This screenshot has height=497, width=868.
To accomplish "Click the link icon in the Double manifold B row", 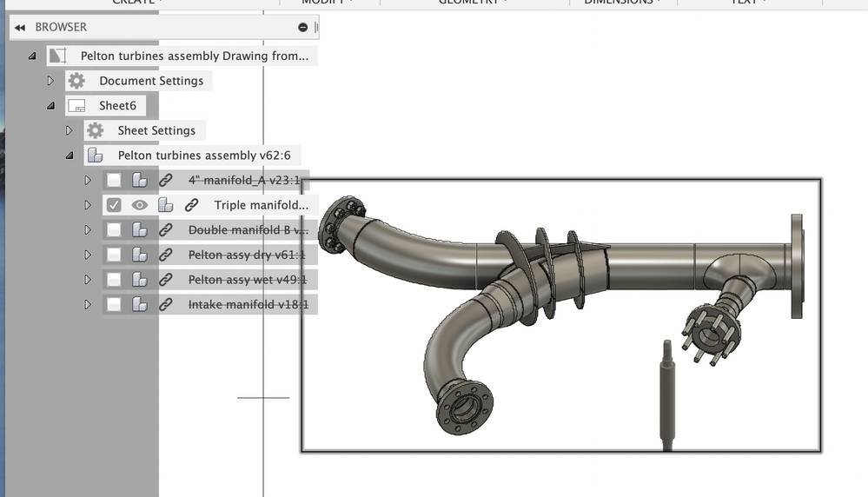I will 165,230.
